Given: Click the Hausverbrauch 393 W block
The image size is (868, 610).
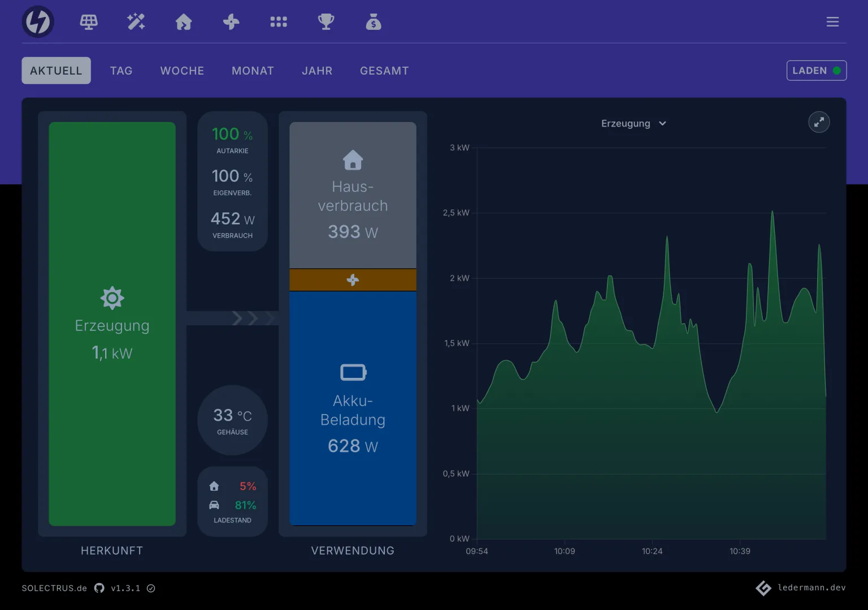Looking at the screenshot, I should pos(353,195).
